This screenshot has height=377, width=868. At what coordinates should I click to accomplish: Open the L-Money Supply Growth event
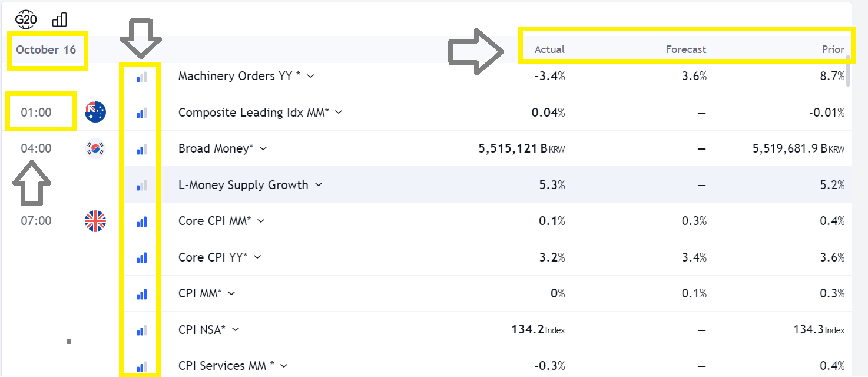(x=243, y=185)
